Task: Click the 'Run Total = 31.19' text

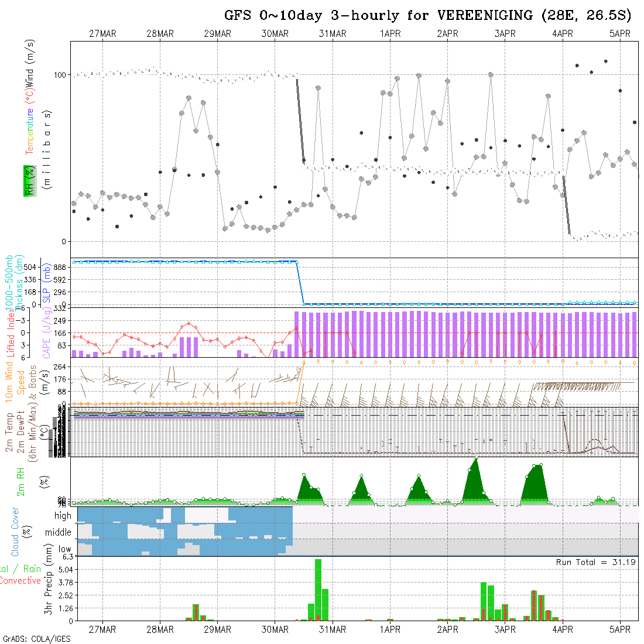Action: click(596, 562)
